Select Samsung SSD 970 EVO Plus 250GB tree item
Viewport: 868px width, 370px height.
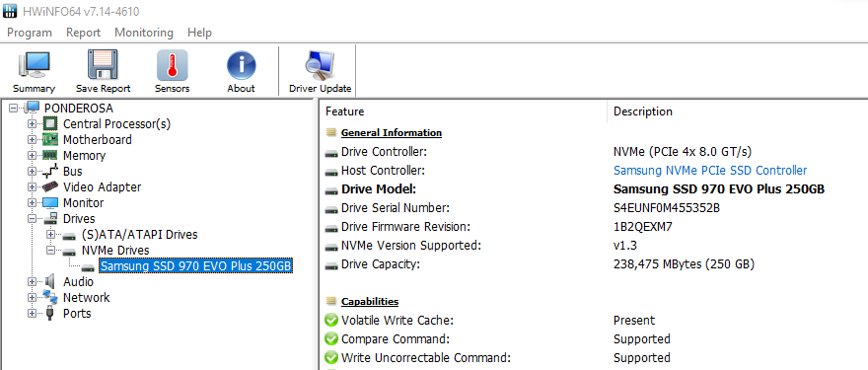[196, 266]
